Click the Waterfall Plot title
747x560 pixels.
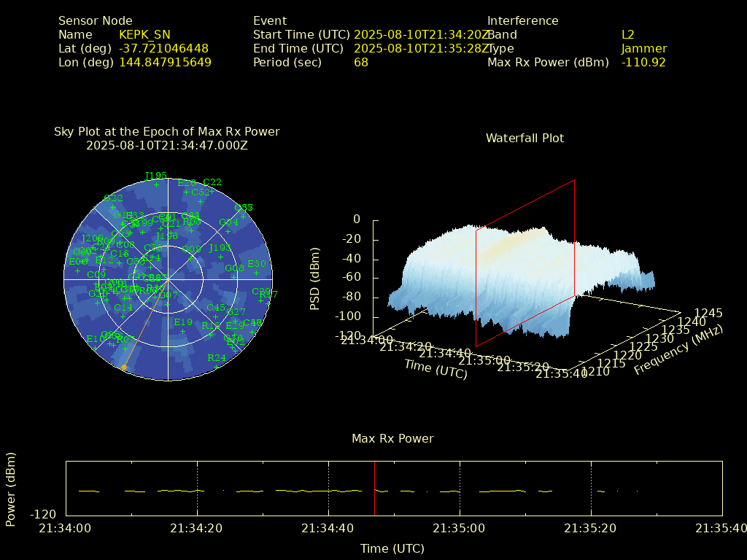(525, 138)
